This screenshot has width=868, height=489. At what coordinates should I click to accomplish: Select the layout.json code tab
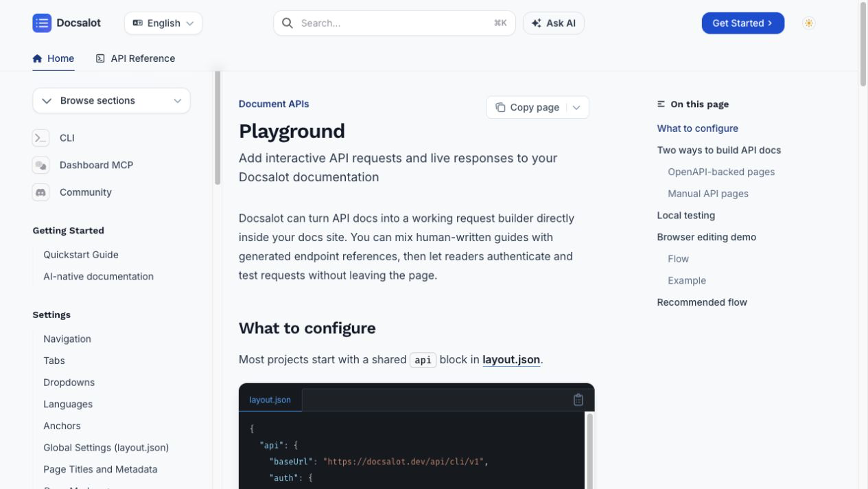(270, 400)
